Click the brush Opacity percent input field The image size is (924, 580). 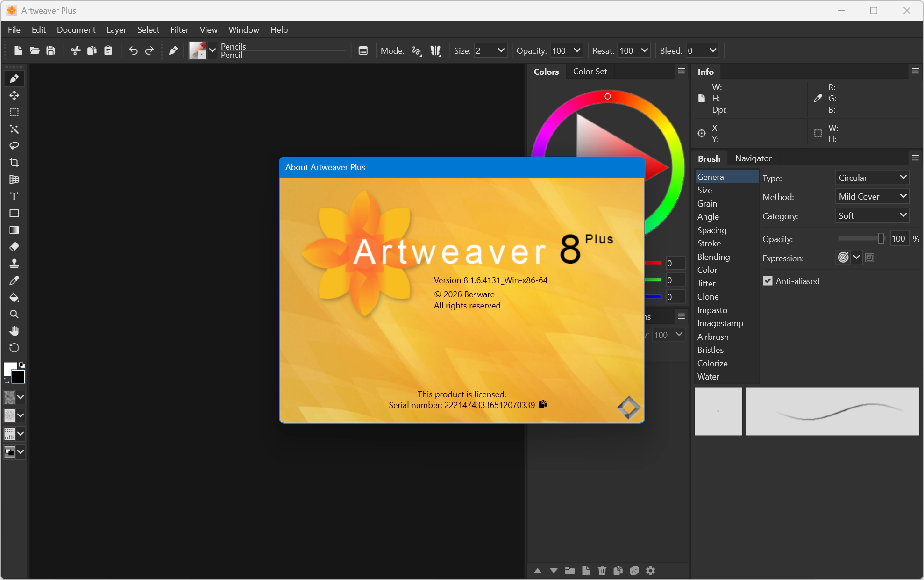click(x=899, y=239)
